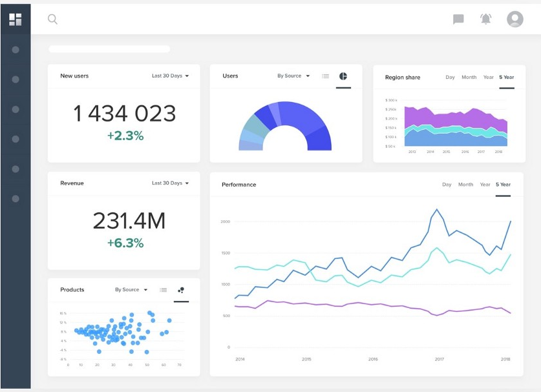
Task: Open the notifications bell icon
Action: point(485,19)
